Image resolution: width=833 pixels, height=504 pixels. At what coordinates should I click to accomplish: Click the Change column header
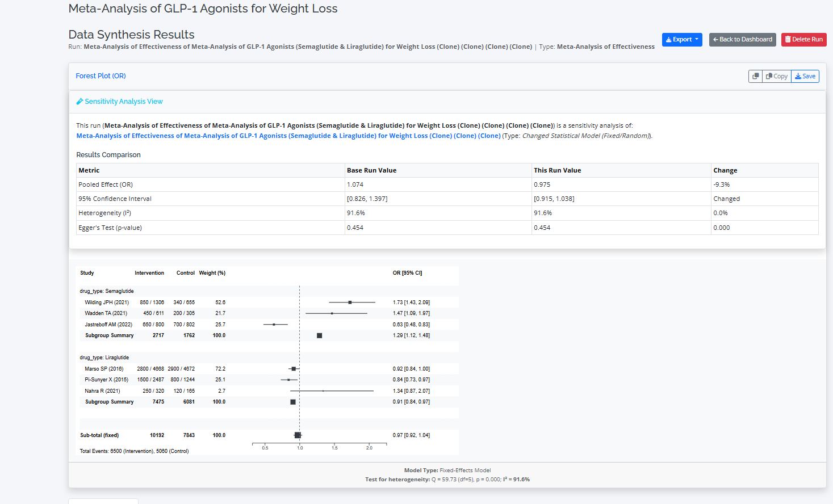pos(725,170)
